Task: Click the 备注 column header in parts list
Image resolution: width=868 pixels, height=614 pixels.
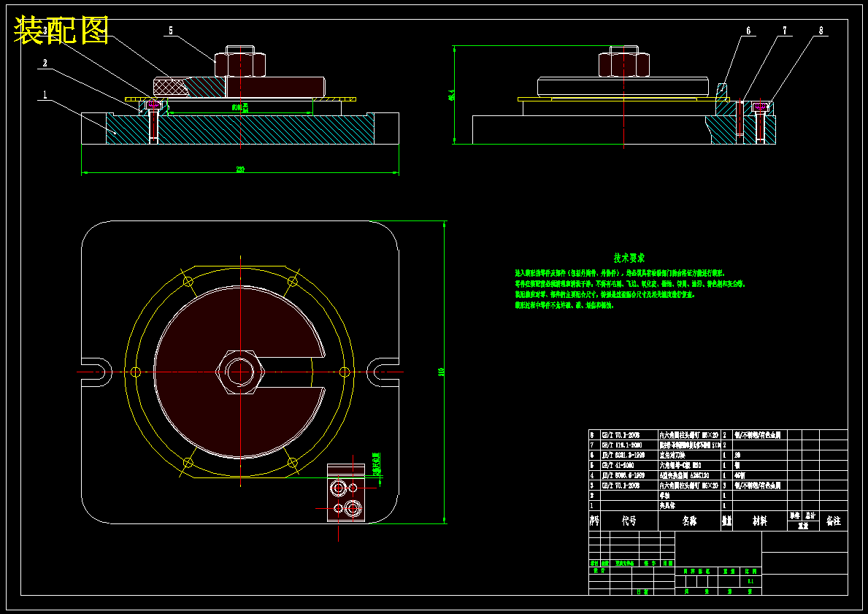Action: [833, 521]
